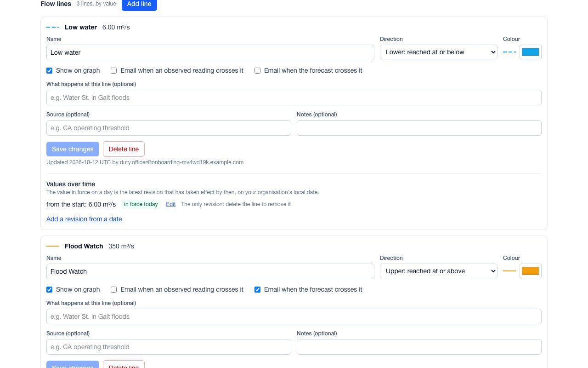
Task: Click '3 lines, by value' text
Action: [96, 4]
